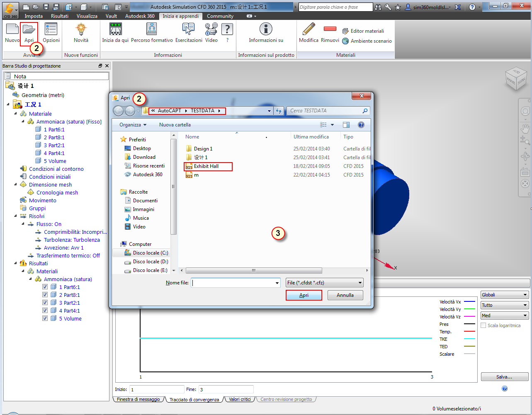Screen dimensions: 532x415
Task: Click the Nuovo ribbon icon
Action: tap(12, 30)
